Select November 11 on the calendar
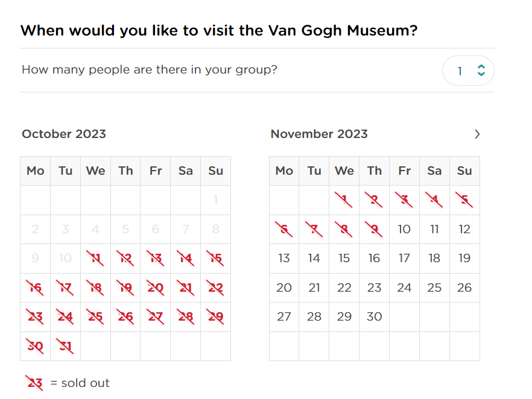Screen dimensions: 532x399 point(435,229)
